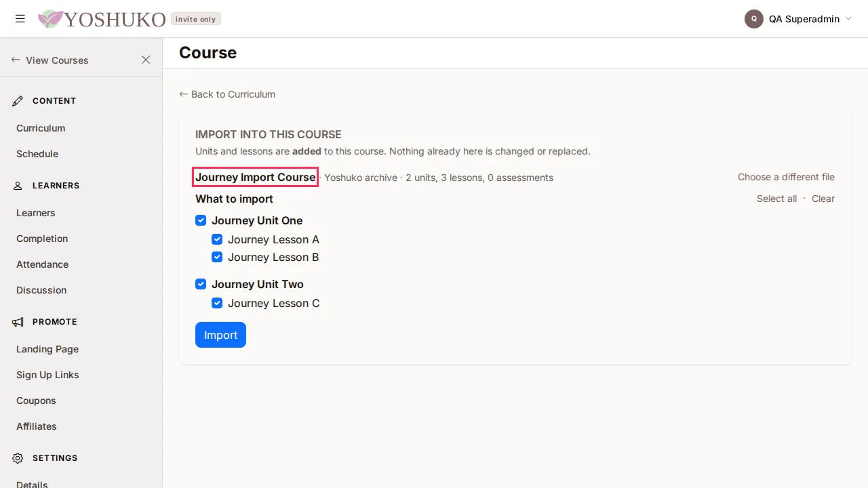
Task: Open Learners page in sidebar
Action: (36, 213)
